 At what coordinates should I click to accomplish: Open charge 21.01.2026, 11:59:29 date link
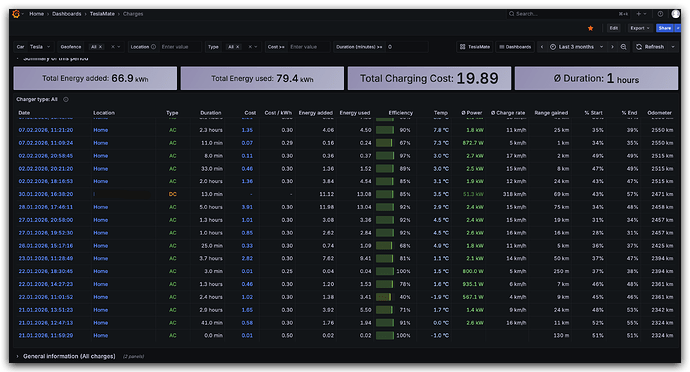pos(46,335)
